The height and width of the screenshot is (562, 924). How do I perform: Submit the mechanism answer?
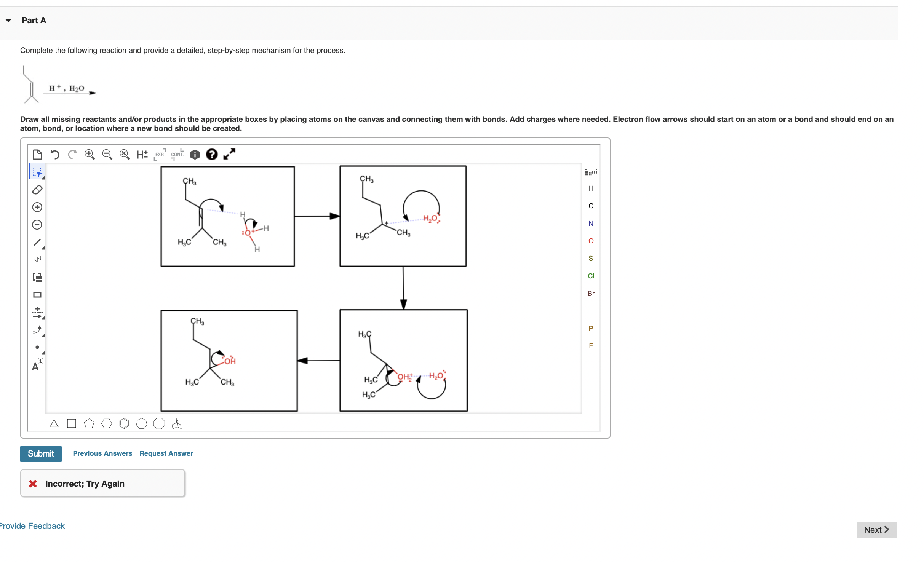41,453
